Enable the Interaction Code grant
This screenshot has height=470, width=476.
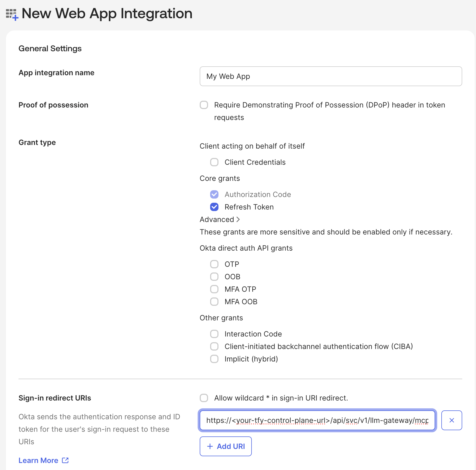pos(214,334)
